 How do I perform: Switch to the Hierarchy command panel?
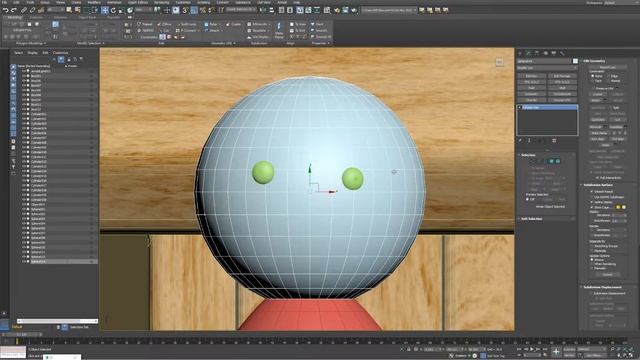537,53
